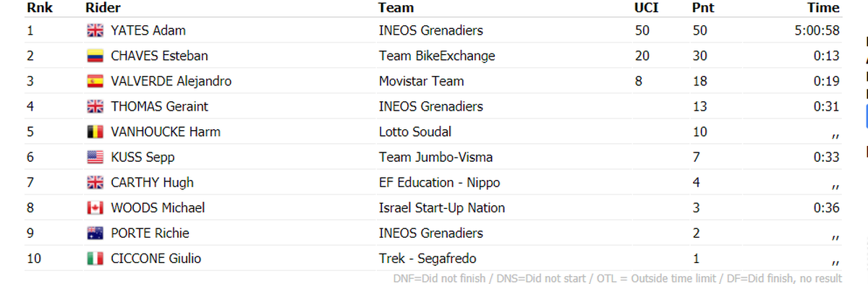Sort results by the Team column header
Viewport: 868px width, 284px height.
pos(396,8)
